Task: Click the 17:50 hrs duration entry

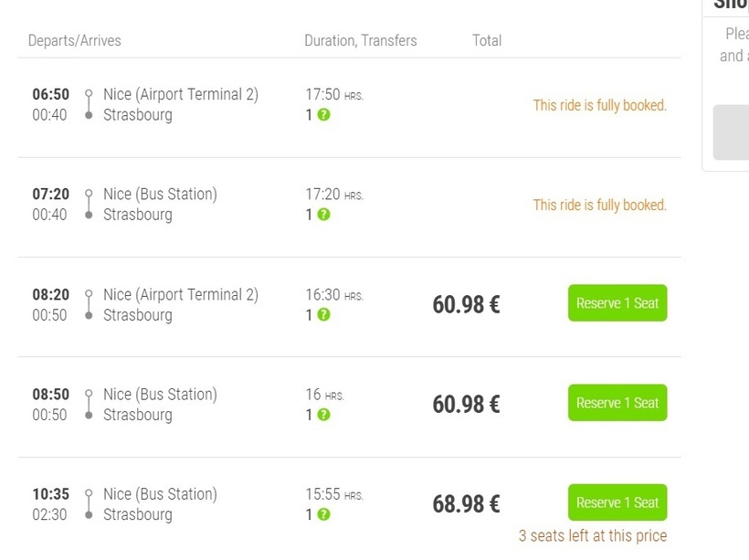Action: click(334, 94)
